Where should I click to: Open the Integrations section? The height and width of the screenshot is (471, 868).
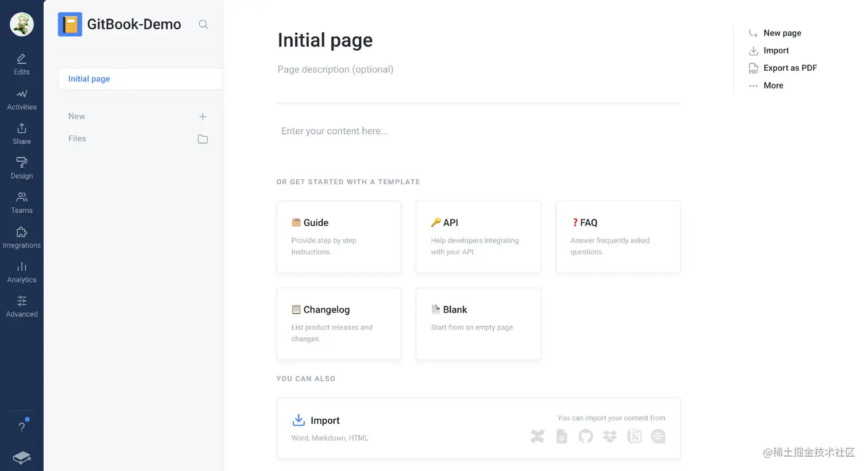[22, 238]
